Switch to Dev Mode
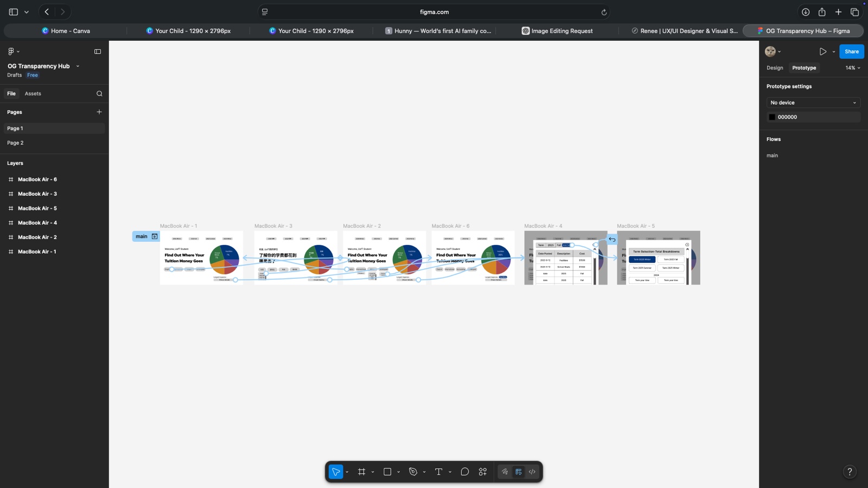 point(532,472)
